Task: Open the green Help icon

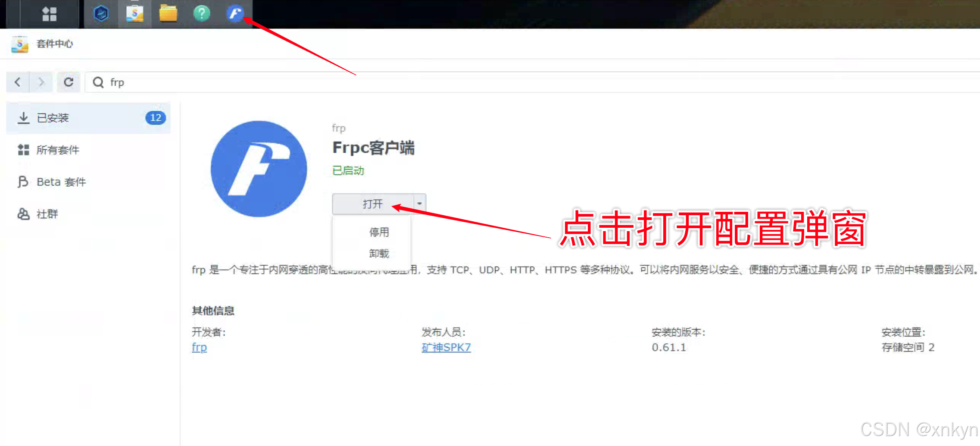Action: click(201, 13)
